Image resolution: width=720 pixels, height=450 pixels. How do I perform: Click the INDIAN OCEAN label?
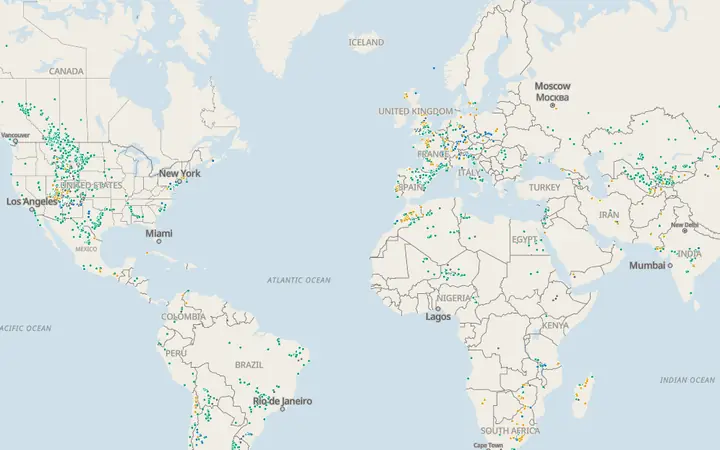(x=687, y=380)
